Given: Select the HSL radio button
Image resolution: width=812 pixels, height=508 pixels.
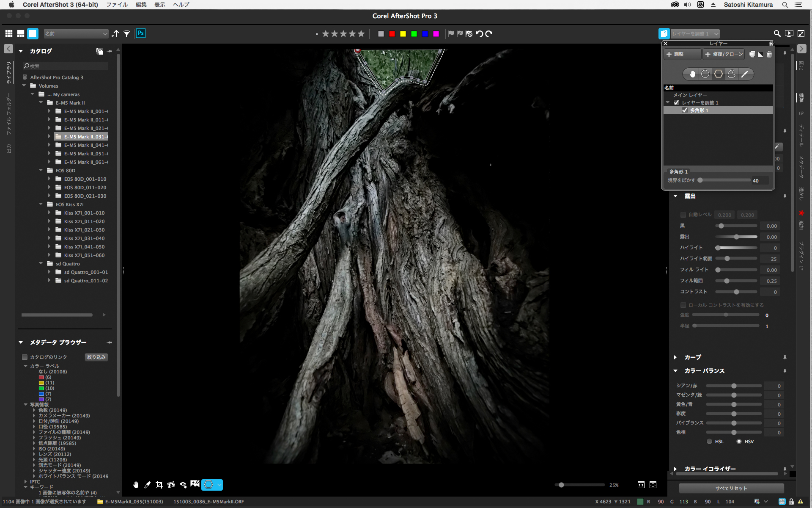Looking at the screenshot, I should click(709, 442).
